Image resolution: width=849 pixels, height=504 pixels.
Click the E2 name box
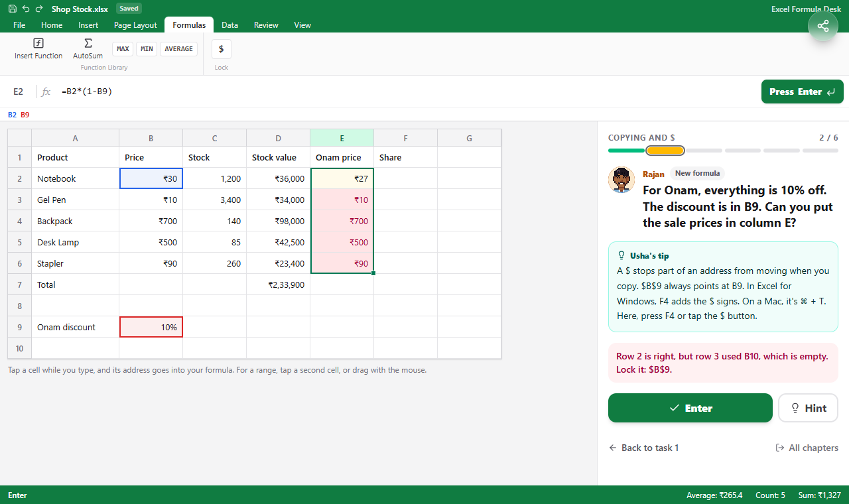tap(19, 92)
